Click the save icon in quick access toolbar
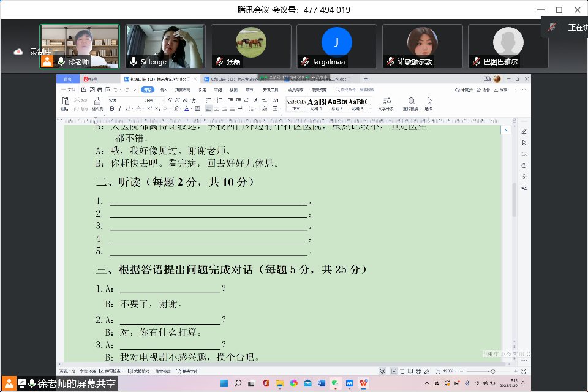The width and height of the screenshot is (588, 392). click(x=84, y=89)
